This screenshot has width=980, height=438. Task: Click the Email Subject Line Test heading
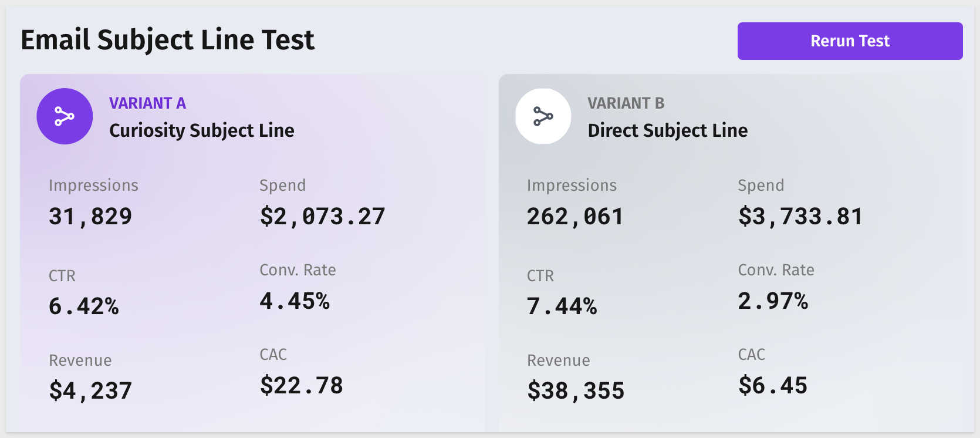[x=168, y=40]
